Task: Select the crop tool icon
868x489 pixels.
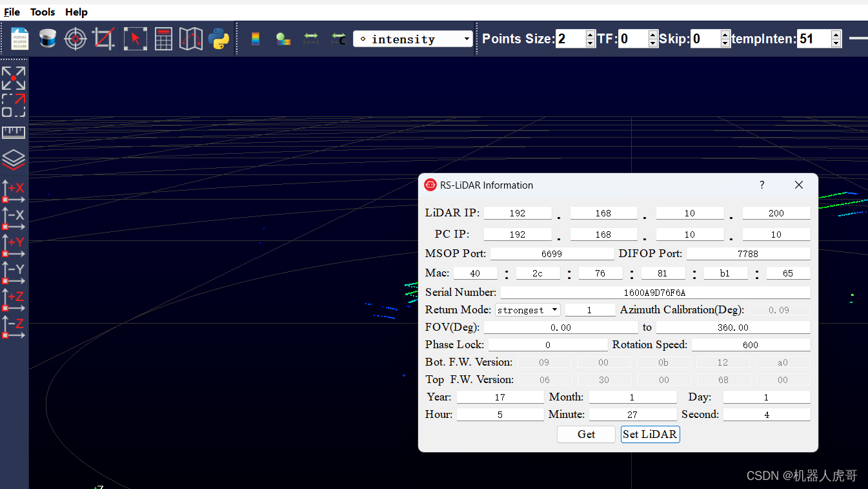Action: [x=104, y=39]
